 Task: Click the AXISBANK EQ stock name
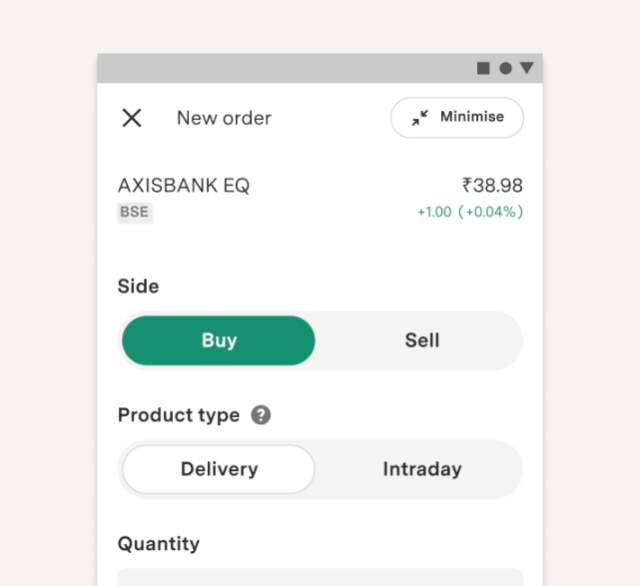click(x=184, y=185)
